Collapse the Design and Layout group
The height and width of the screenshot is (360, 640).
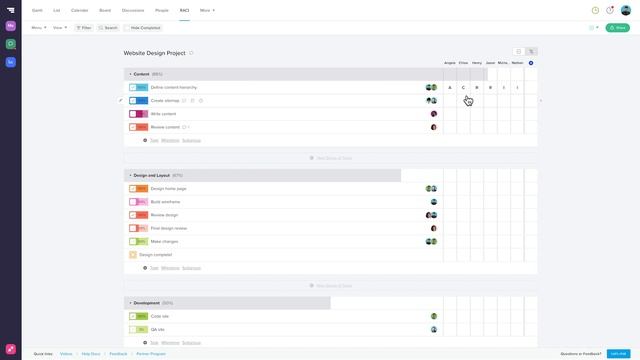(x=130, y=175)
